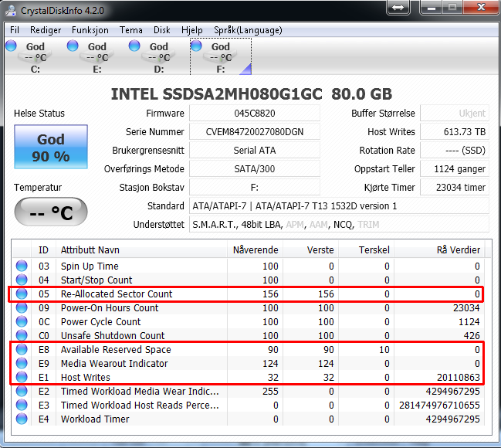Click raw value 426 for Unsafe Shutdown Count
Viewport: 501px width, 448px height.
click(x=472, y=336)
